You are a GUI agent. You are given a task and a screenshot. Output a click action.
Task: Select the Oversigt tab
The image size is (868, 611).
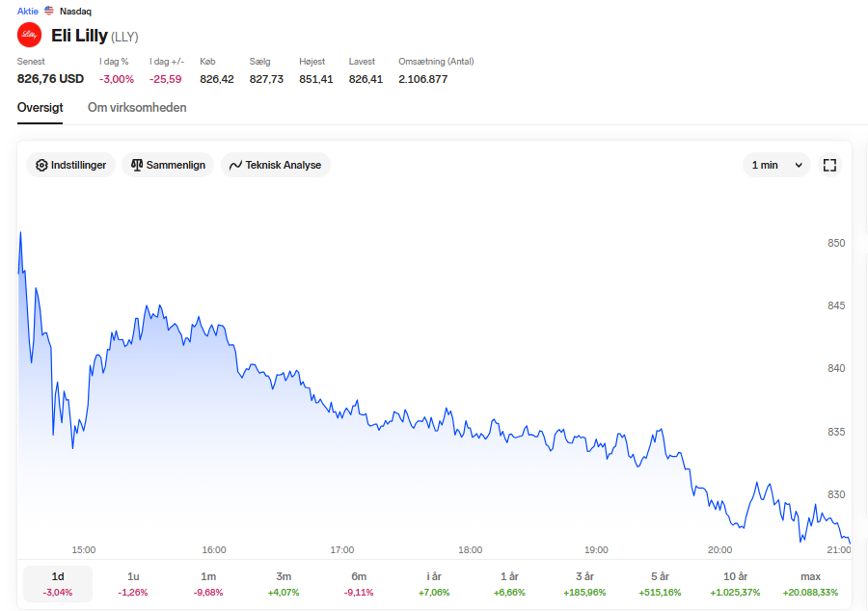[40, 107]
